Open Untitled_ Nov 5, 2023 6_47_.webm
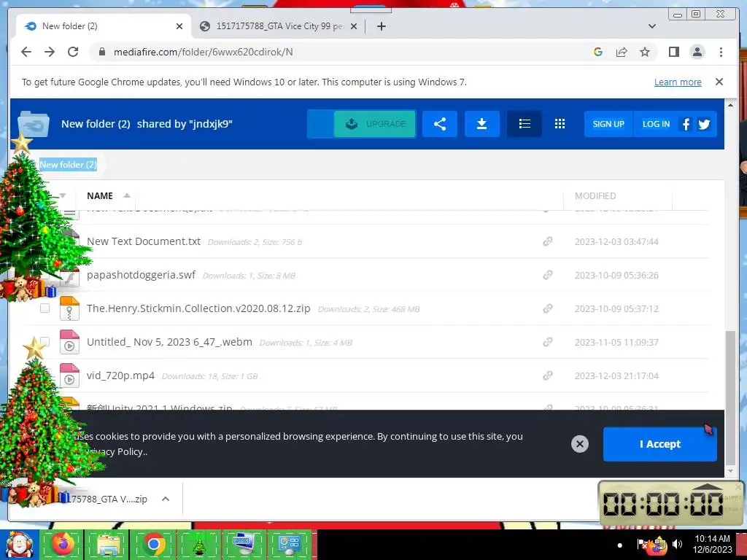 point(169,342)
